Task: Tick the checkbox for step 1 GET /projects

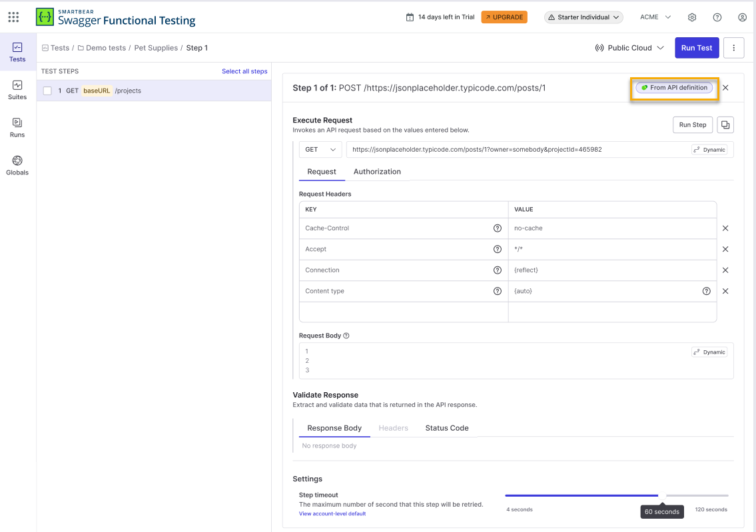Action: pyautogui.click(x=47, y=91)
